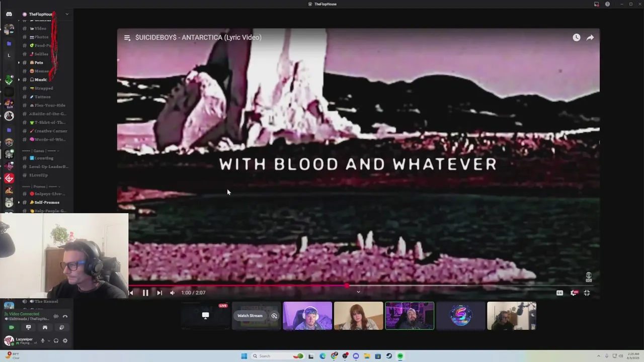Mute the YouTube player volume
644x362 pixels.
click(x=173, y=293)
